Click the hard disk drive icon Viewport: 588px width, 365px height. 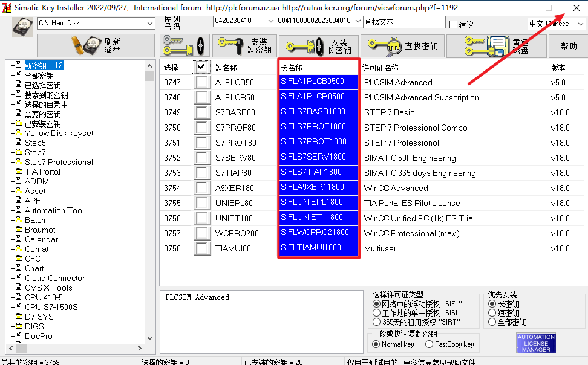click(22, 27)
